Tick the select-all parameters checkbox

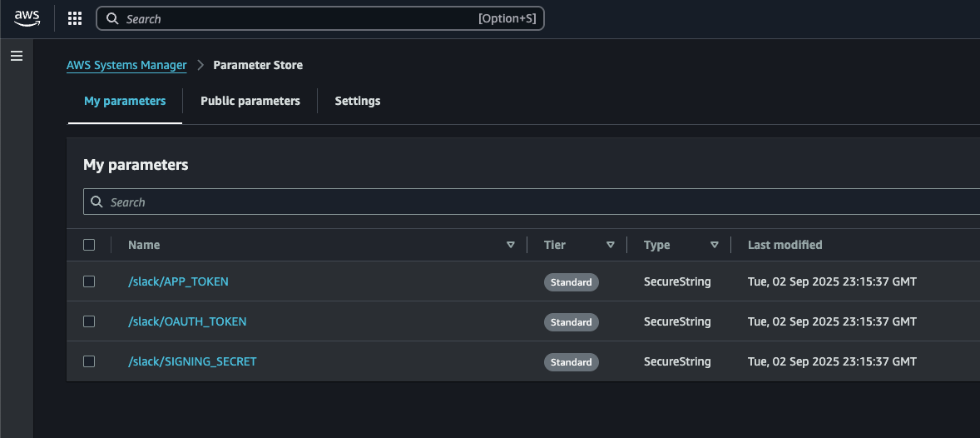pos(89,245)
